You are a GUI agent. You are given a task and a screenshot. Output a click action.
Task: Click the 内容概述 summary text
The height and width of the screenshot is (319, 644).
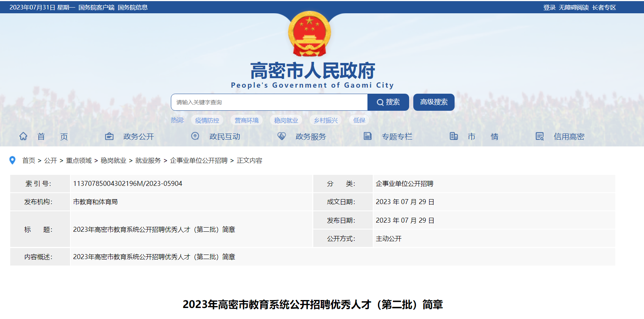pyautogui.click(x=154, y=257)
